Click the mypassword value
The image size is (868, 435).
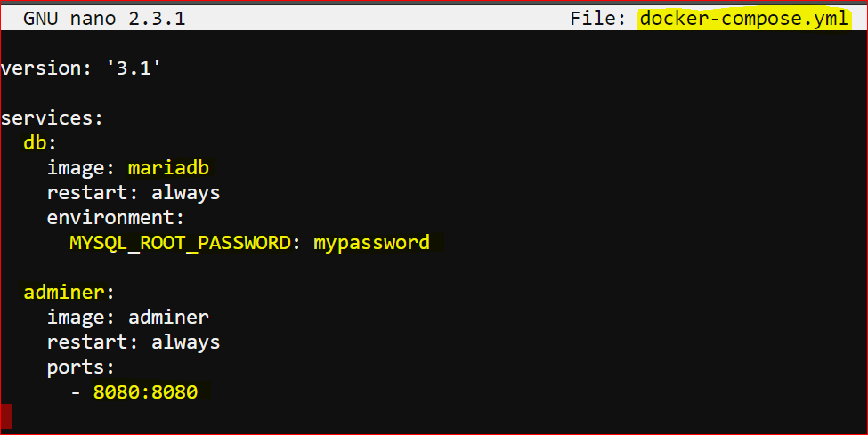coord(371,243)
